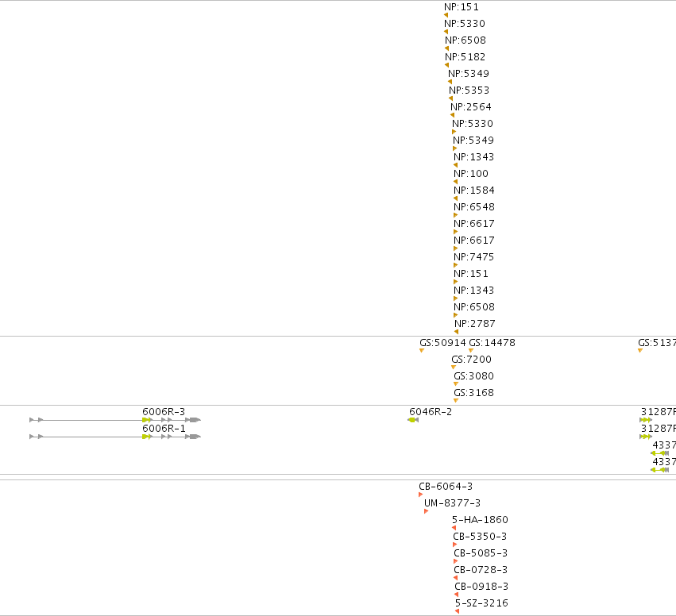This screenshot has height=616, width=676.
Task: Click the red marker under 5-HA-1860
Action: pyautogui.click(x=454, y=528)
